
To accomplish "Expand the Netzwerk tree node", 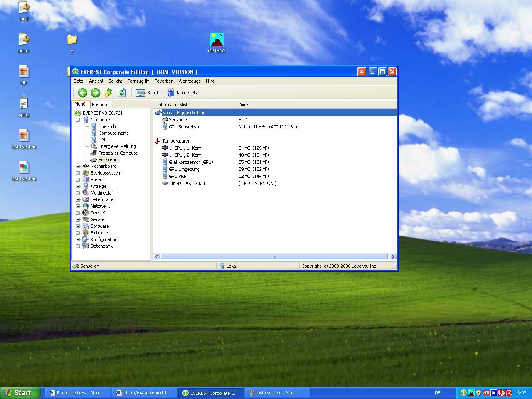I will pos(78,206).
